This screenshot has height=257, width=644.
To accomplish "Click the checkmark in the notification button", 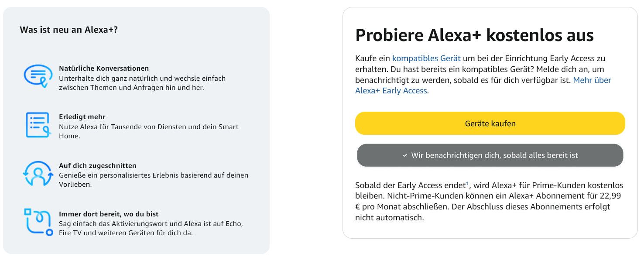I will 405,155.
